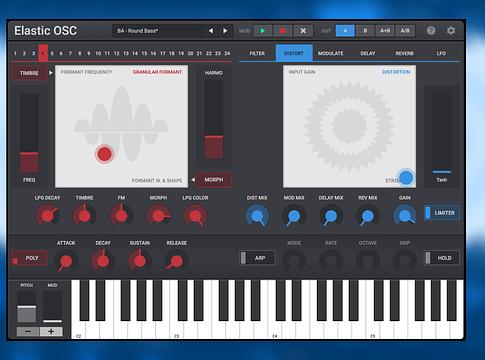This screenshot has width=485, height=360.
Task: Shift keyboard octave down with minus
Action: point(28,332)
